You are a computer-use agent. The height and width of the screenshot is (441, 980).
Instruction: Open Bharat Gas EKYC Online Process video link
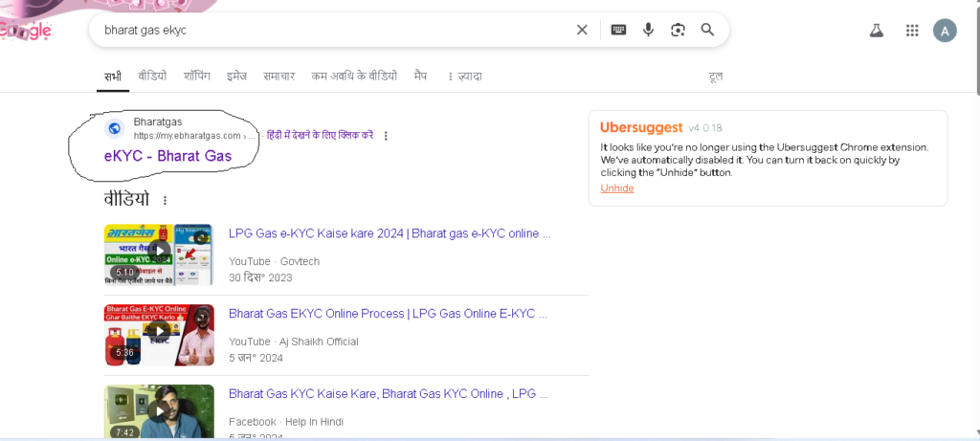pyautogui.click(x=389, y=314)
